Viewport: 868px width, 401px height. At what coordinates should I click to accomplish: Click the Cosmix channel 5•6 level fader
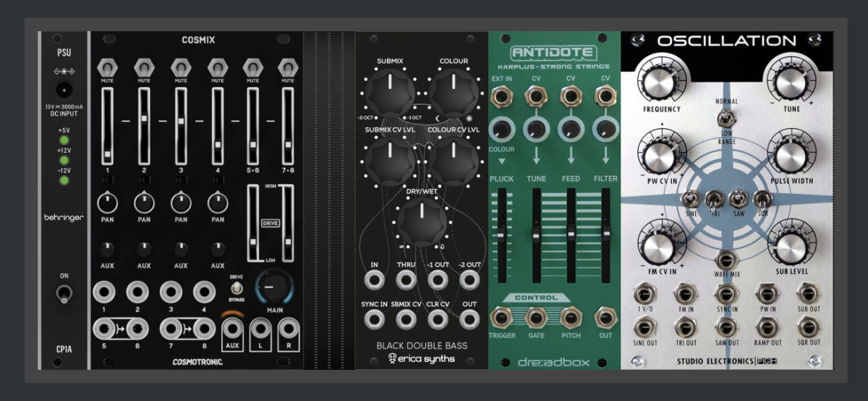[x=252, y=126]
